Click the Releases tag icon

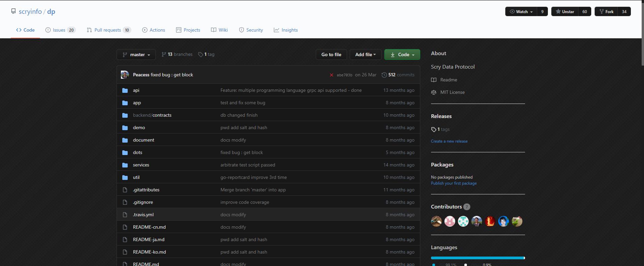(434, 129)
